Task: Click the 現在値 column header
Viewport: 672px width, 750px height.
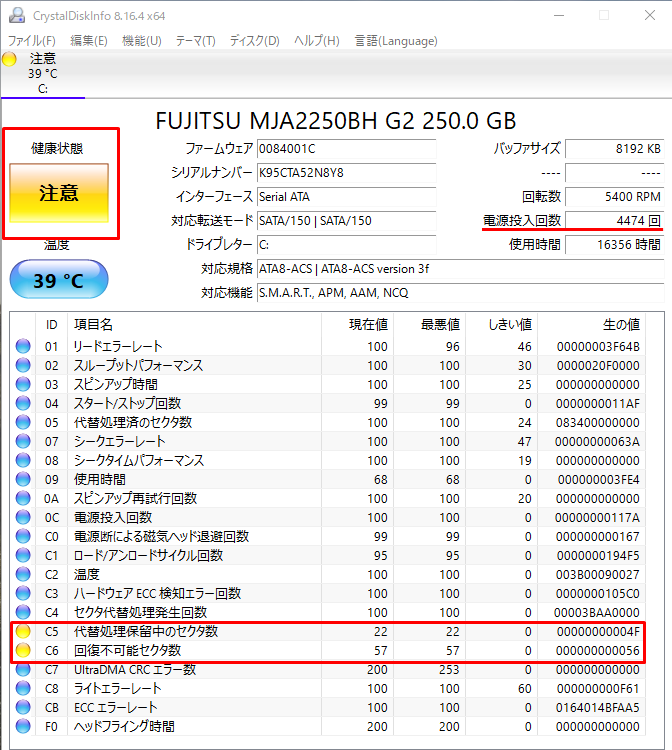Action: 358,325
